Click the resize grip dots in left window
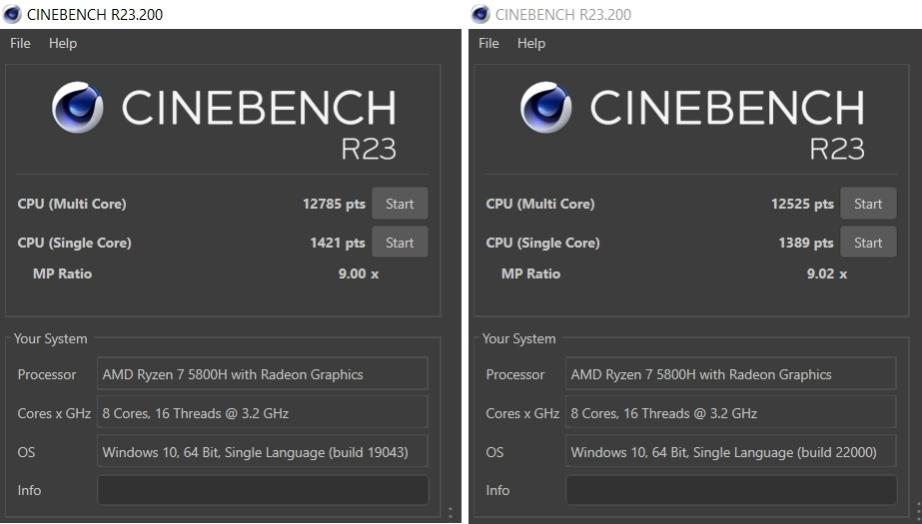This screenshot has width=922, height=524. tap(450, 513)
